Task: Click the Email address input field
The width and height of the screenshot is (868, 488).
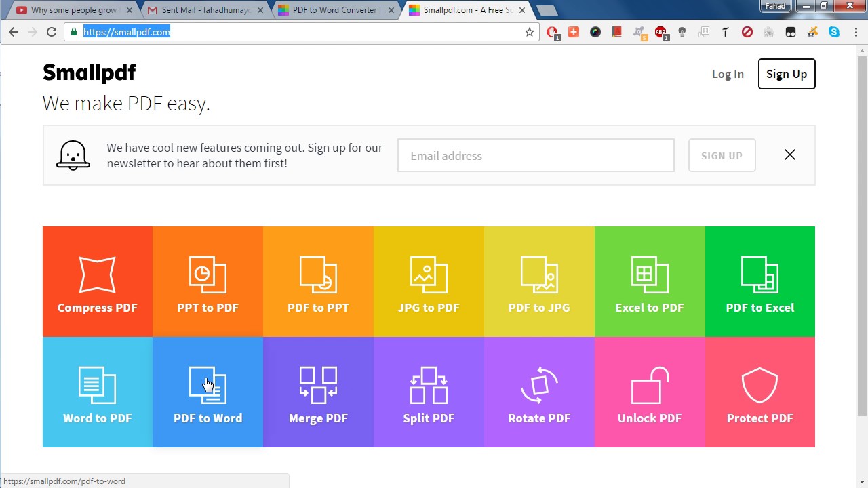Action: point(536,156)
